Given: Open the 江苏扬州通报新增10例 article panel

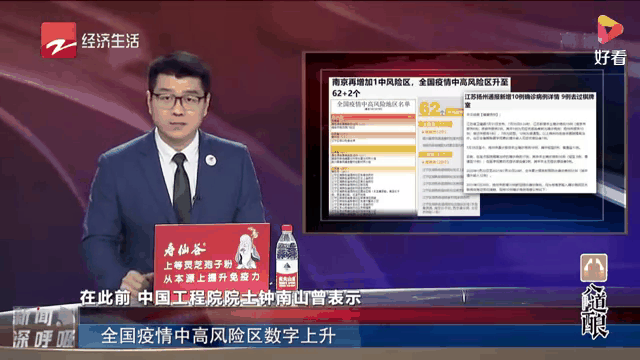Looking at the screenshot, I should pos(530,142).
